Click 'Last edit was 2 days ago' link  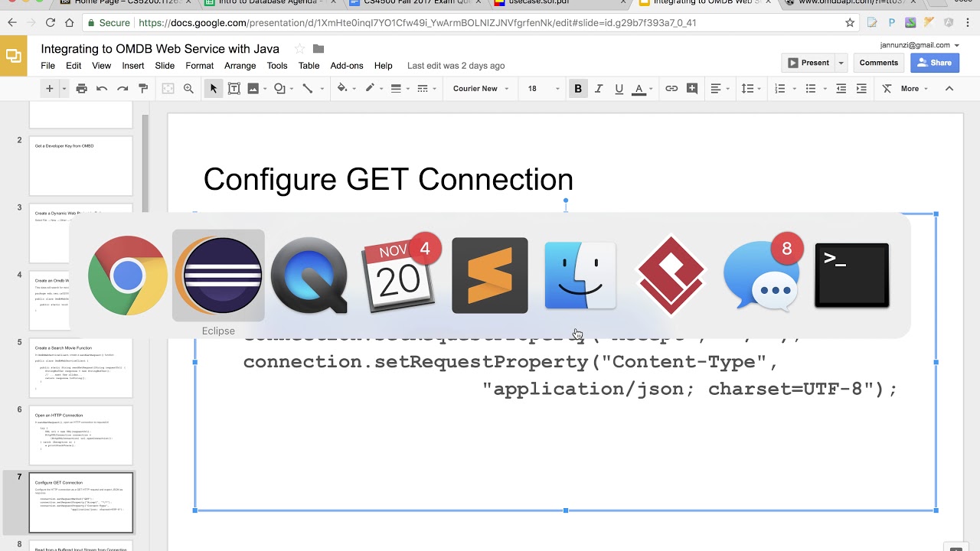[x=456, y=66]
